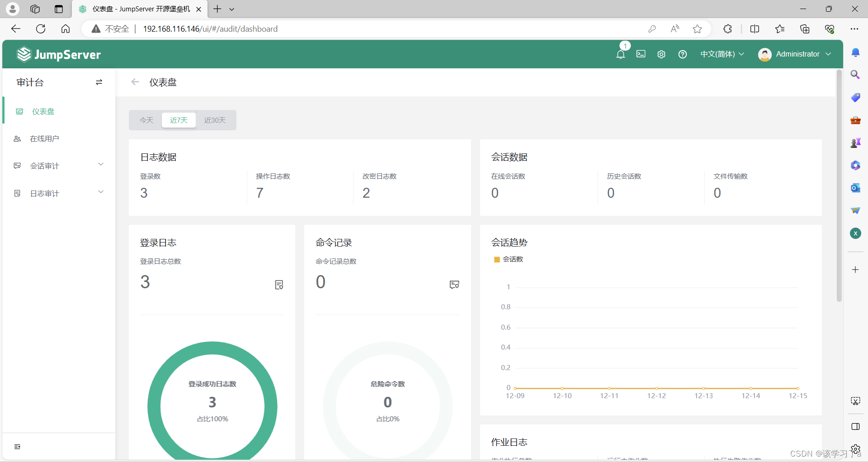Open Outlook icon in Edge sidebar
Viewport: 868px width, 462px height.
855,188
